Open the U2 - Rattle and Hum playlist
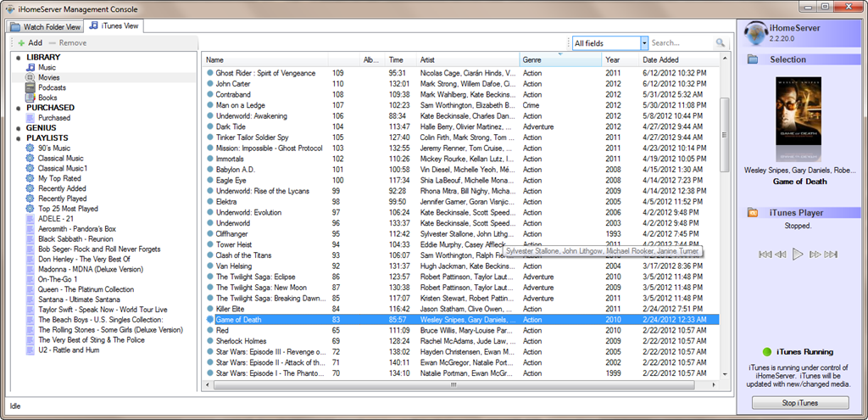Image resolution: width=868 pixels, height=420 pixels. click(x=69, y=350)
